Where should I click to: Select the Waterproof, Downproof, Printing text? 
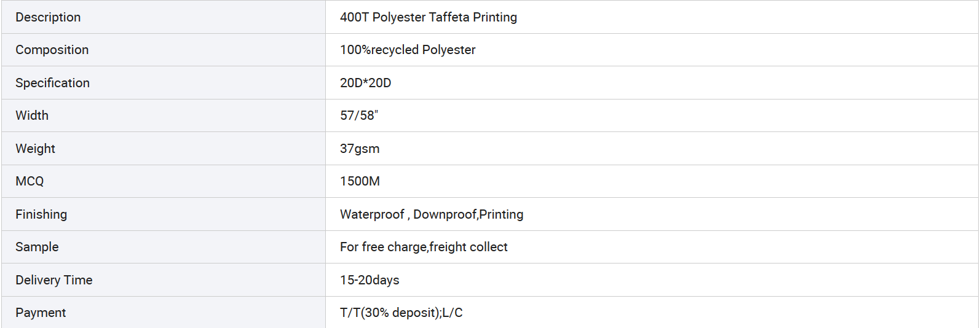pos(432,214)
